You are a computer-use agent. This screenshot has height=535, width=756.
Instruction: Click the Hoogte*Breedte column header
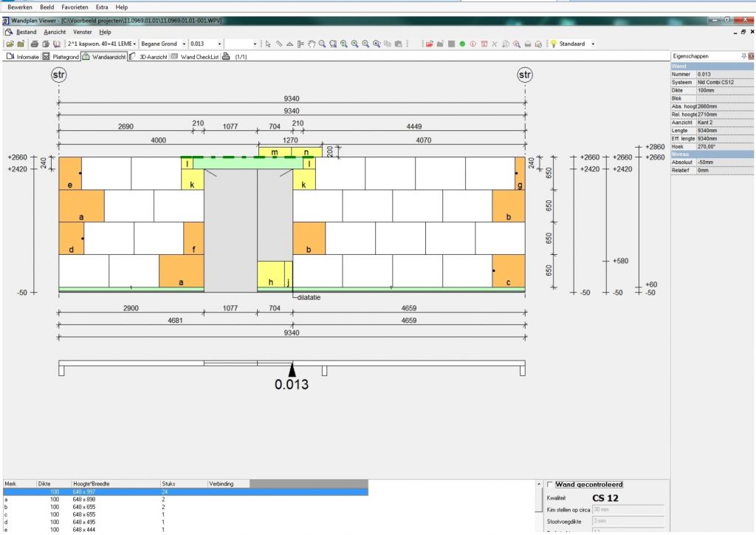(x=116, y=483)
